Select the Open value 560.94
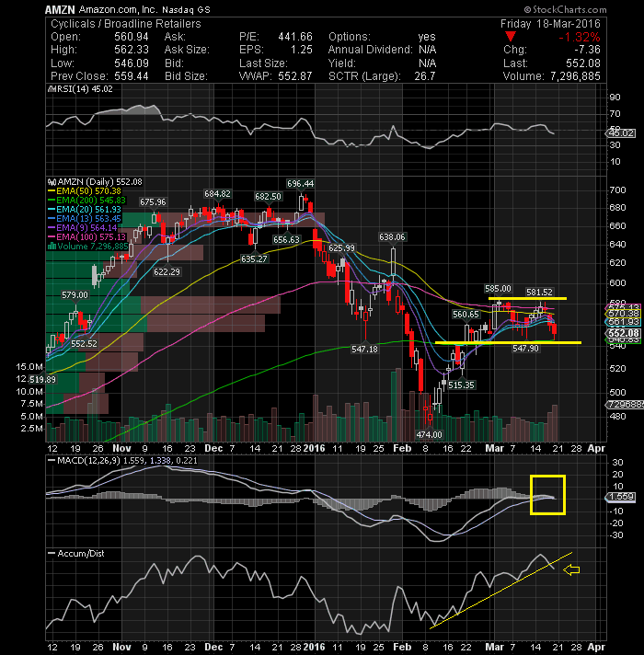Image resolution: width=644 pixels, height=655 pixels. 132,37
